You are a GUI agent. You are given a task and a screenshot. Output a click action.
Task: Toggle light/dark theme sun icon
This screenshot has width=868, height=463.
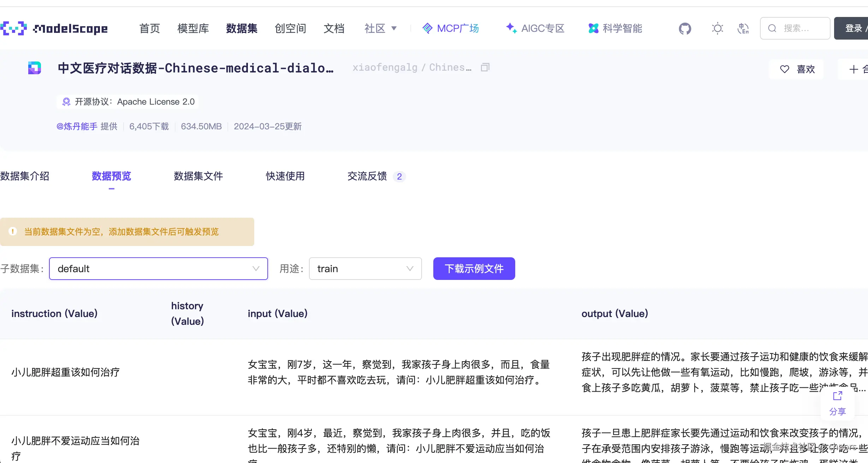(x=717, y=28)
